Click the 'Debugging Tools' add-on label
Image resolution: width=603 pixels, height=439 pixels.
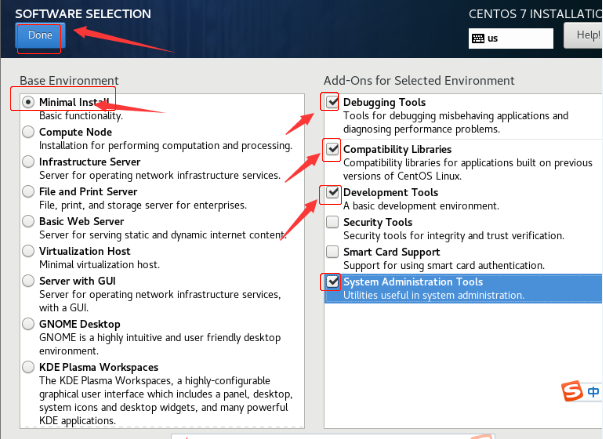tap(384, 102)
